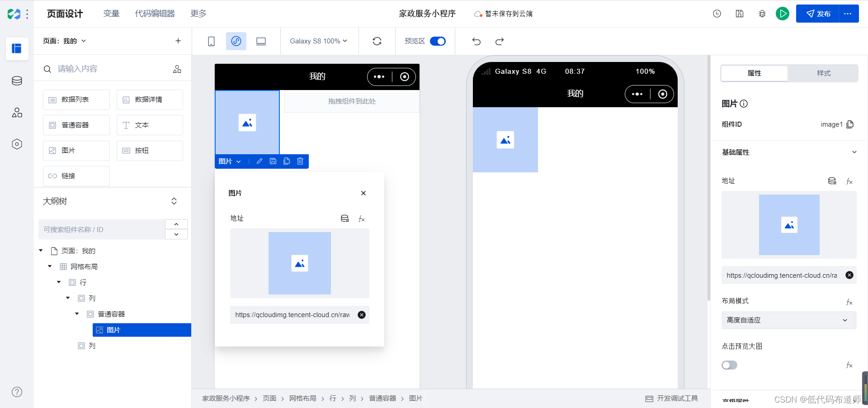The image size is (868, 408).
Task: Collapse the row tree node
Action: (x=59, y=282)
